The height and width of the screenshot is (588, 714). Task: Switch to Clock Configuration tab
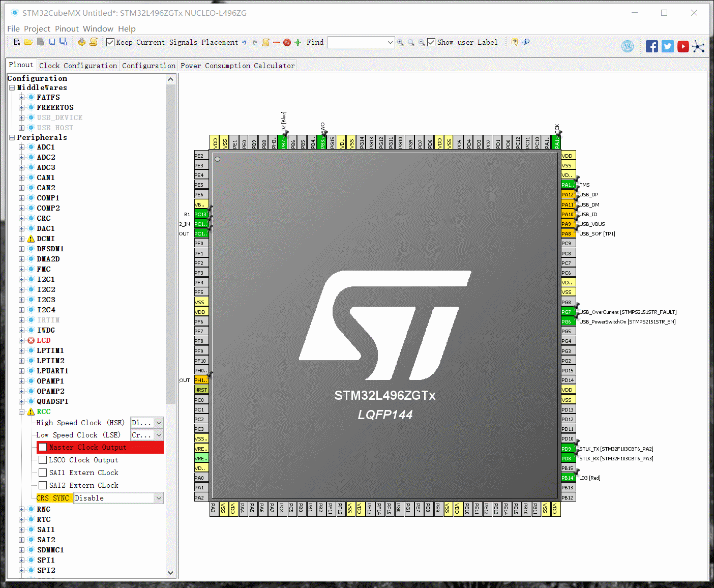tap(78, 66)
